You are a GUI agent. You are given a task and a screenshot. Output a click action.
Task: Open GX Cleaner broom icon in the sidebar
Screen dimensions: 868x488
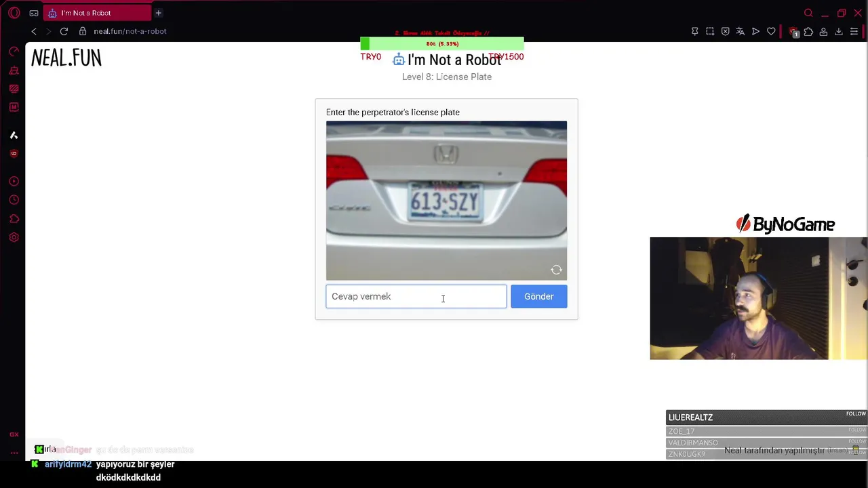(14, 70)
